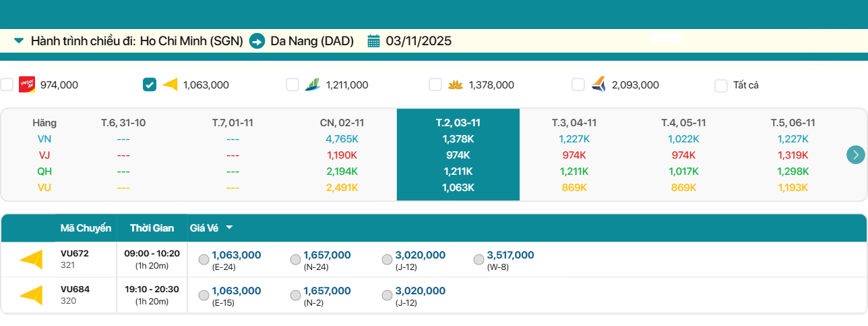The image size is (868, 326).
Task: Click the Vietjet Air logo icon
Action: (27, 84)
